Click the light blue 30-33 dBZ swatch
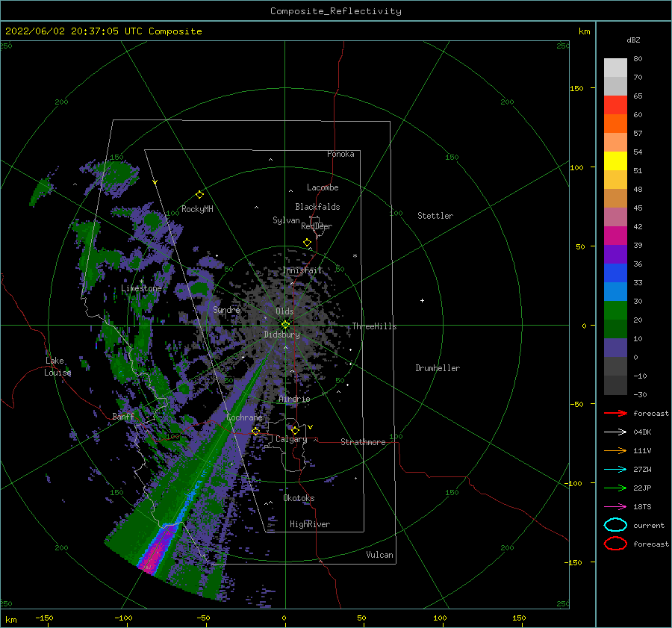 click(x=615, y=291)
